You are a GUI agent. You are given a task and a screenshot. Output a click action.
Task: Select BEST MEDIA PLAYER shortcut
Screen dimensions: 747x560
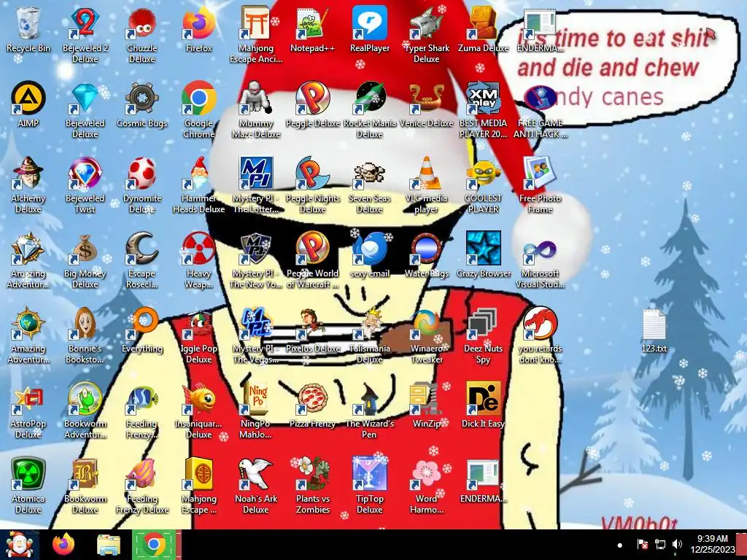click(483, 109)
